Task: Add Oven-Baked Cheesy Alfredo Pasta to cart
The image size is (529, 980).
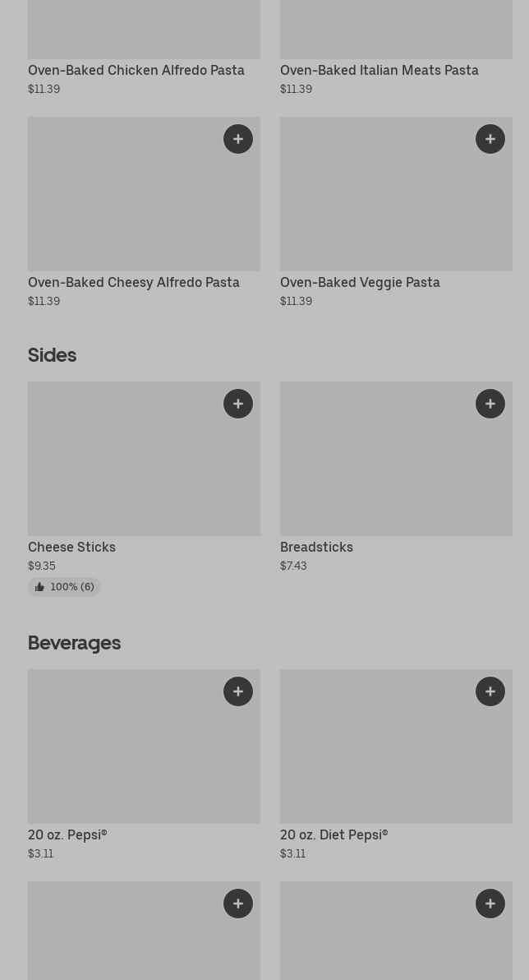Action: pyautogui.click(x=238, y=139)
